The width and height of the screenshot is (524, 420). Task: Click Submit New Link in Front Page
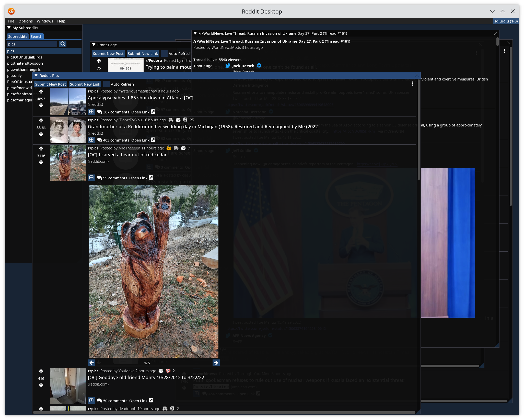143,53
